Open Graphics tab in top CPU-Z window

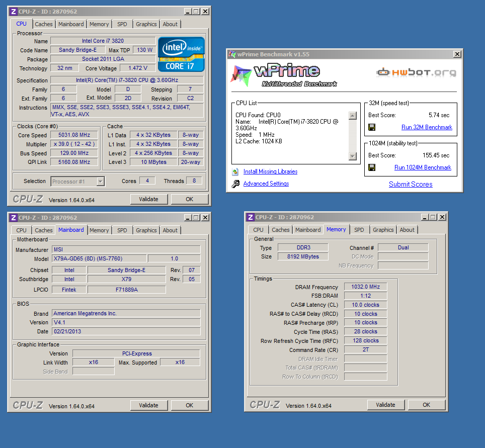(146, 24)
